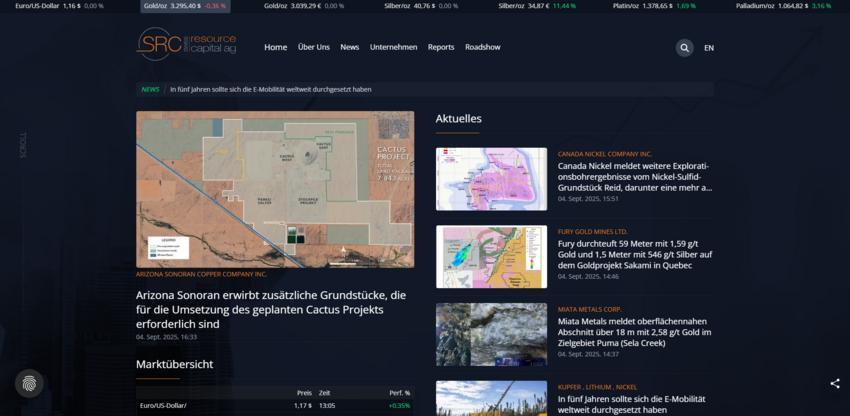Click the Palladium/oz ticker entry
The height and width of the screenshot is (416, 850).
point(783,6)
